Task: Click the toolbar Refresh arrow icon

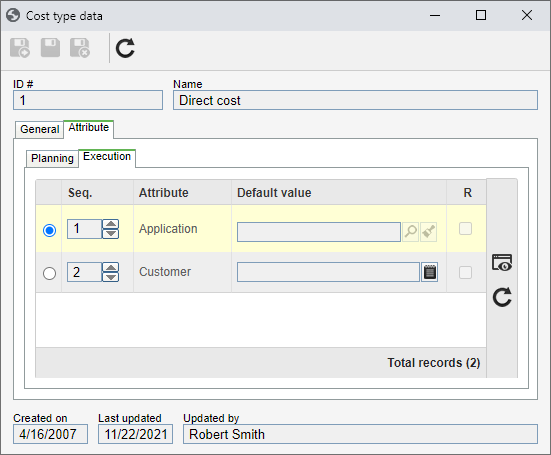Action: (125, 48)
